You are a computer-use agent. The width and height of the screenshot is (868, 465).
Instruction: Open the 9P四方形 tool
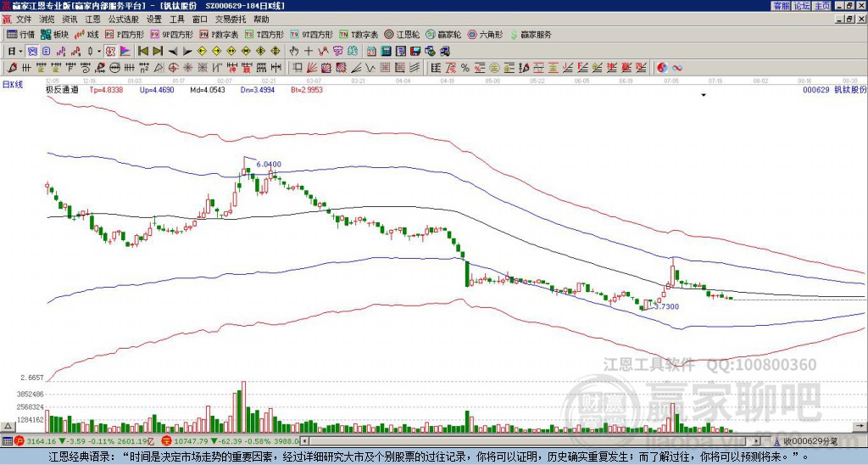[171, 34]
